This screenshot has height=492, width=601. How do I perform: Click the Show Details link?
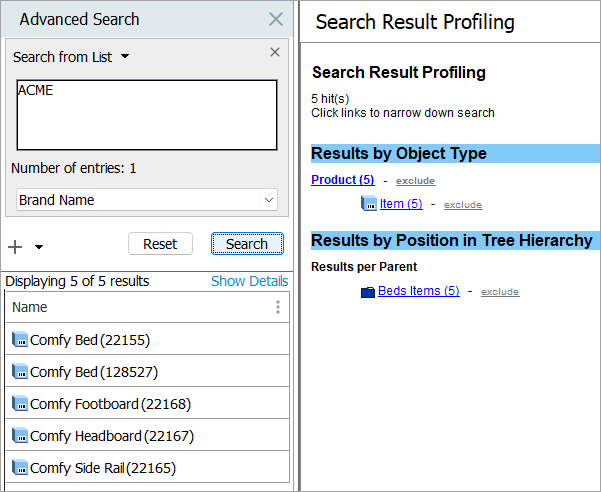tap(249, 281)
